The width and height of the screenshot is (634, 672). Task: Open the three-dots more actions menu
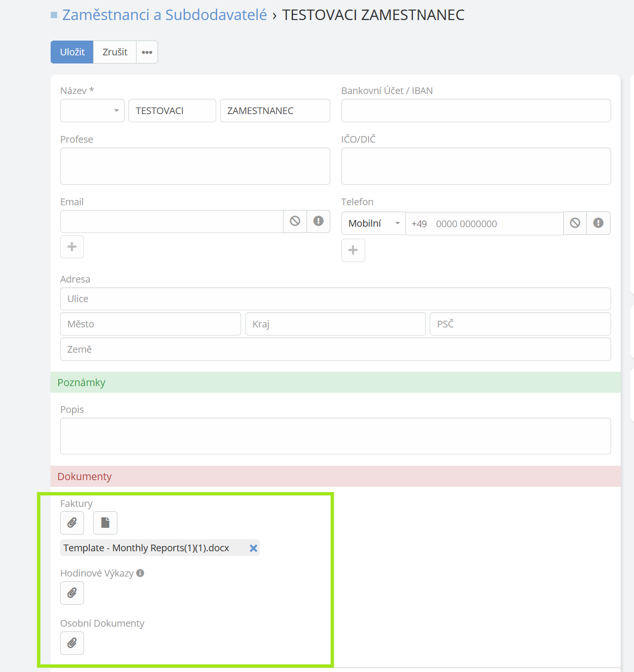coord(147,52)
